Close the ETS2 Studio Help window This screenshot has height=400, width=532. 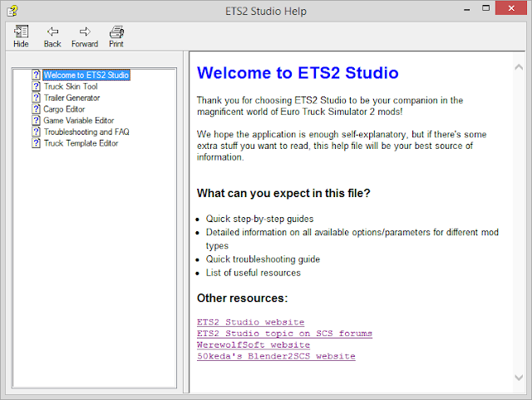(x=511, y=8)
